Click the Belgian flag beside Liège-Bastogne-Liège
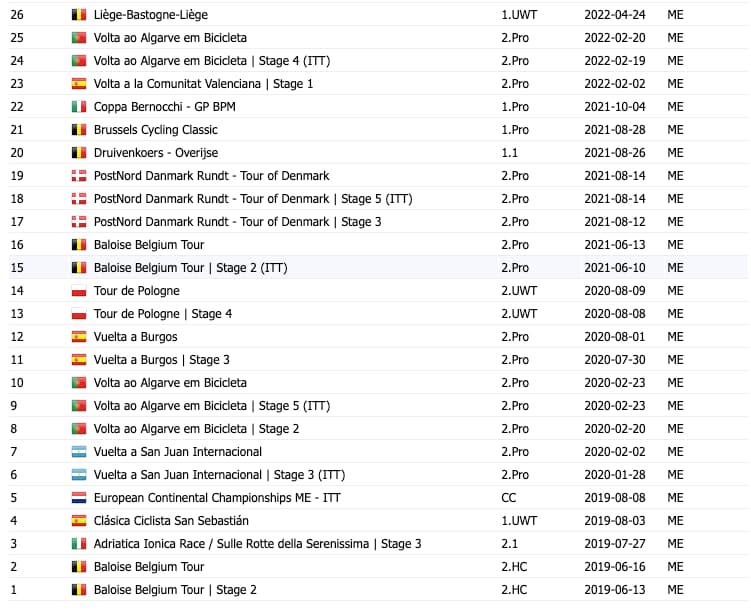This screenshot has width=751, height=615. [x=79, y=15]
